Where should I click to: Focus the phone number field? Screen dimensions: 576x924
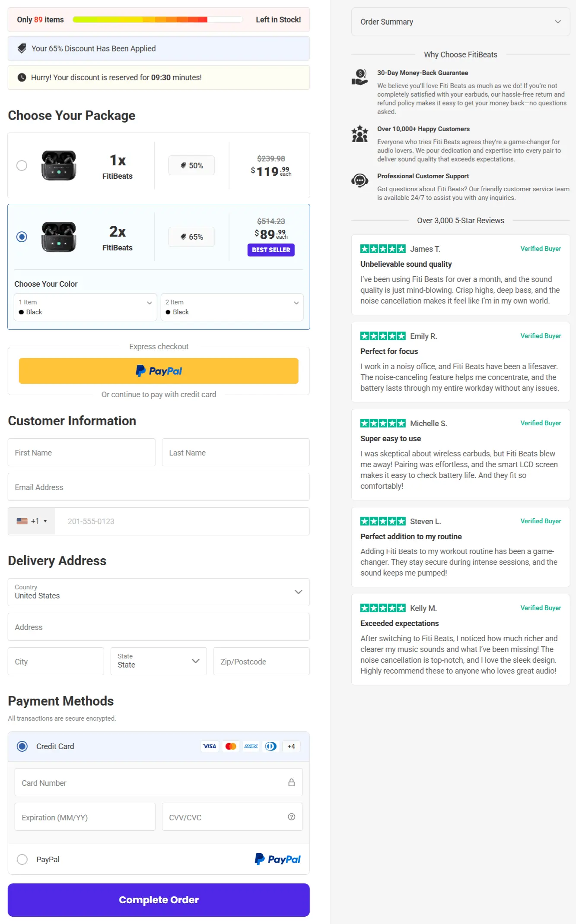click(x=182, y=521)
